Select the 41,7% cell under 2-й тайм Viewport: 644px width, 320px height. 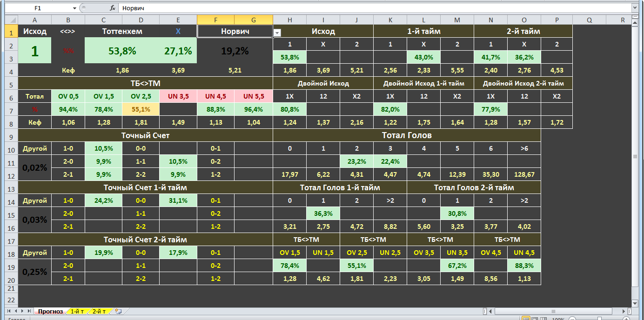(x=490, y=57)
